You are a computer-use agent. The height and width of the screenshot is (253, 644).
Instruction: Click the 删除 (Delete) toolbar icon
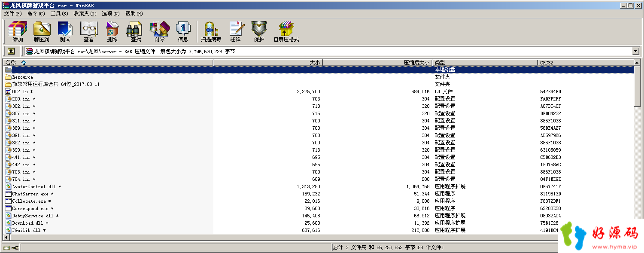112,32
